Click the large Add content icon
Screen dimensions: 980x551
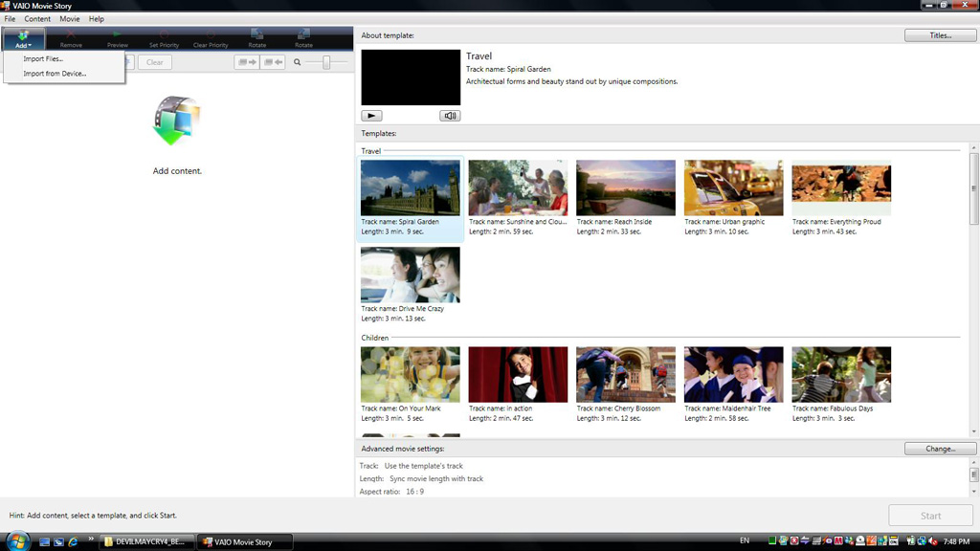point(176,120)
